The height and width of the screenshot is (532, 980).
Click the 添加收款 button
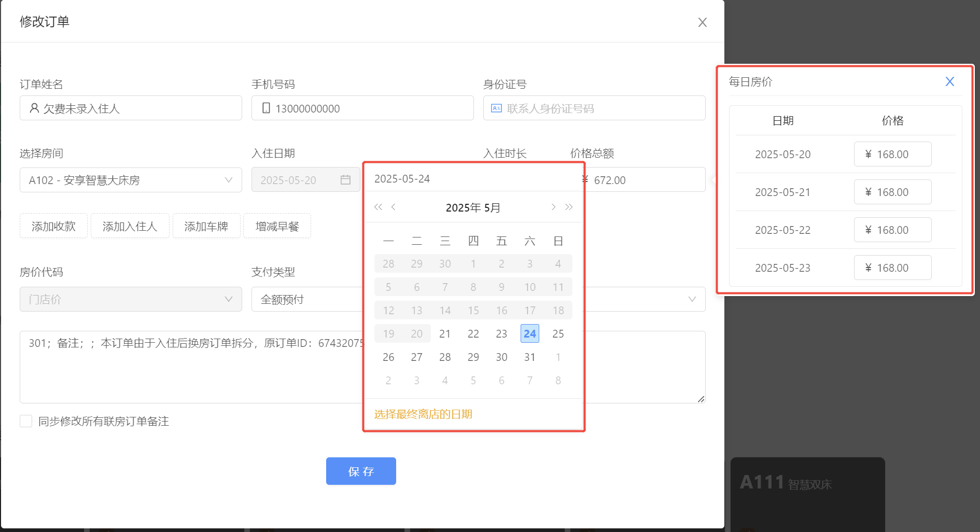53,226
